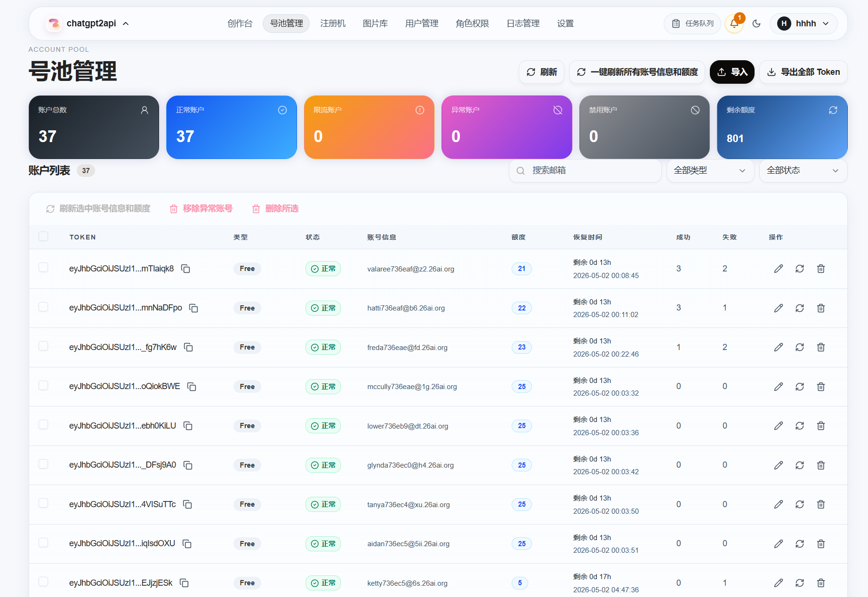Go to the 创作台 tab
868x597 pixels.
240,24
